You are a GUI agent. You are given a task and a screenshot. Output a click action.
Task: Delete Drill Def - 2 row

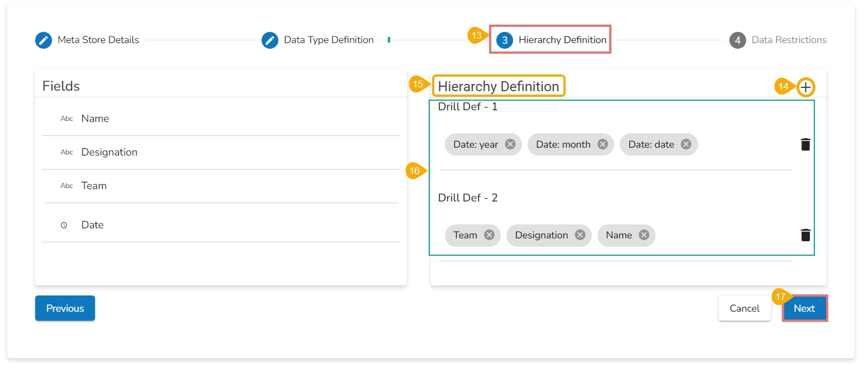[x=805, y=235]
